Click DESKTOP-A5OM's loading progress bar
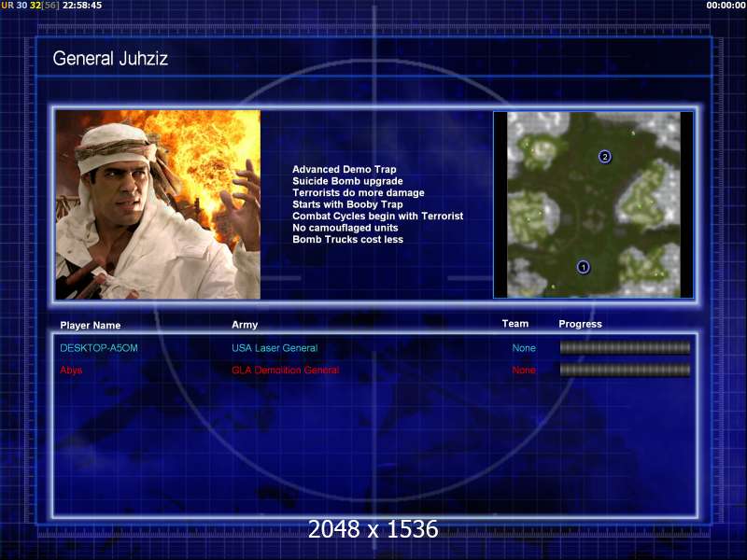 click(x=625, y=348)
